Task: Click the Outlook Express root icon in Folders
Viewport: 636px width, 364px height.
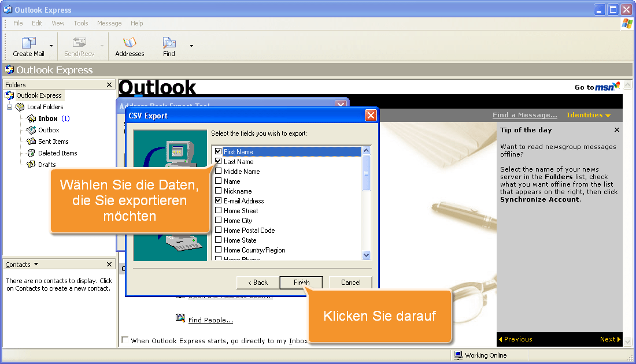Action: tap(9, 95)
